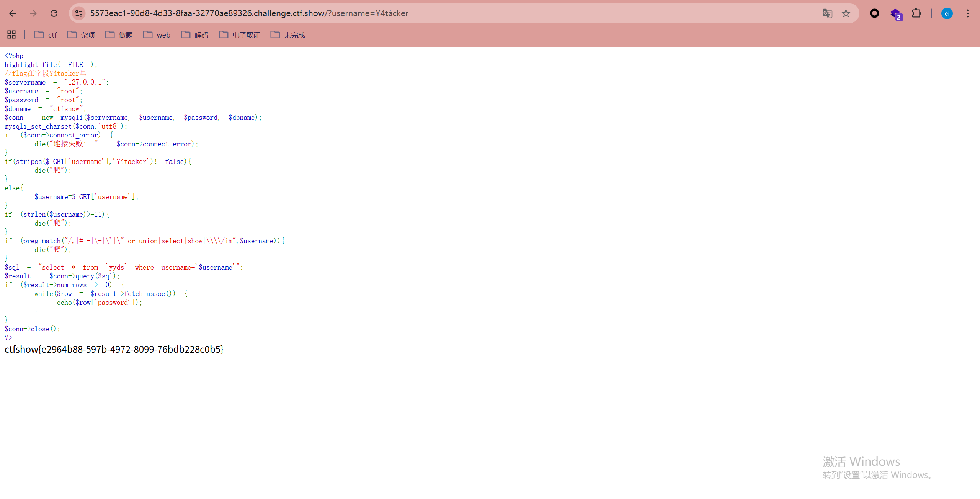Open the Extensions puzzle icon
Screen dimensions: 980x499
click(x=916, y=13)
